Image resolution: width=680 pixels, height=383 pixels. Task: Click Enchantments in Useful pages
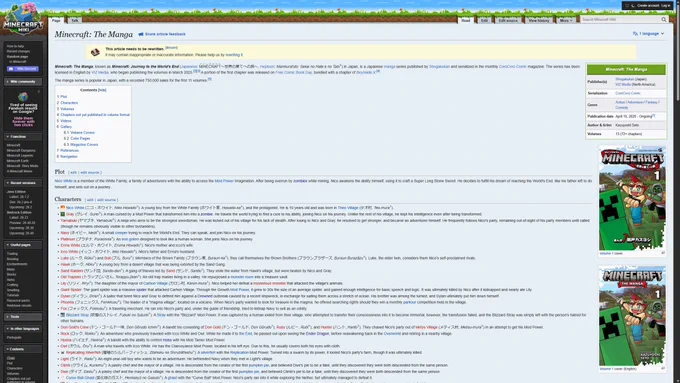pyautogui.click(x=17, y=264)
